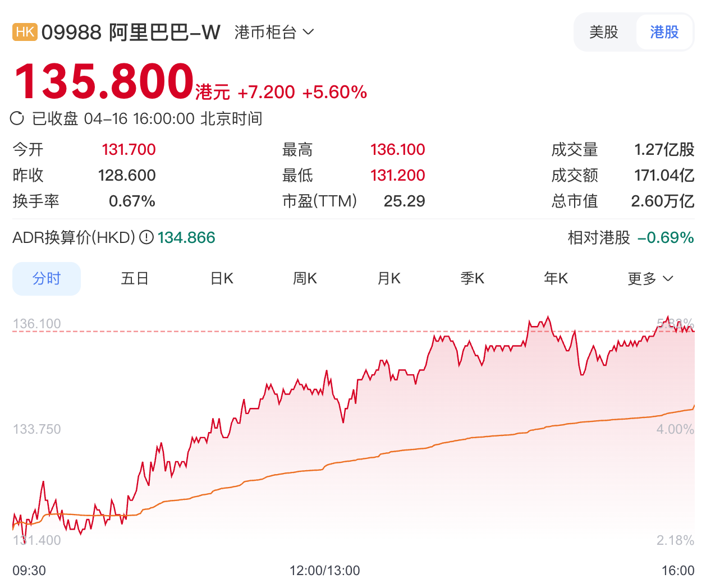Select the 分时 chart tab
The image size is (706, 588).
pyautogui.click(x=47, y=278)
